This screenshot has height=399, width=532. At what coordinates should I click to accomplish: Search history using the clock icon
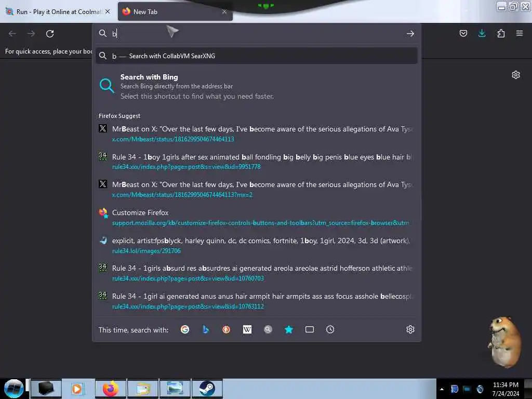330,329
